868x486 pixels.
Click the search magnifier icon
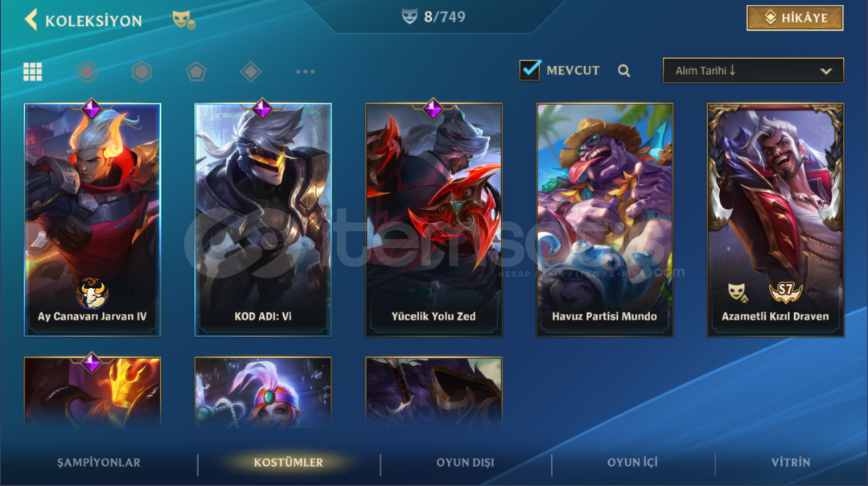click(x=624, y=71)
